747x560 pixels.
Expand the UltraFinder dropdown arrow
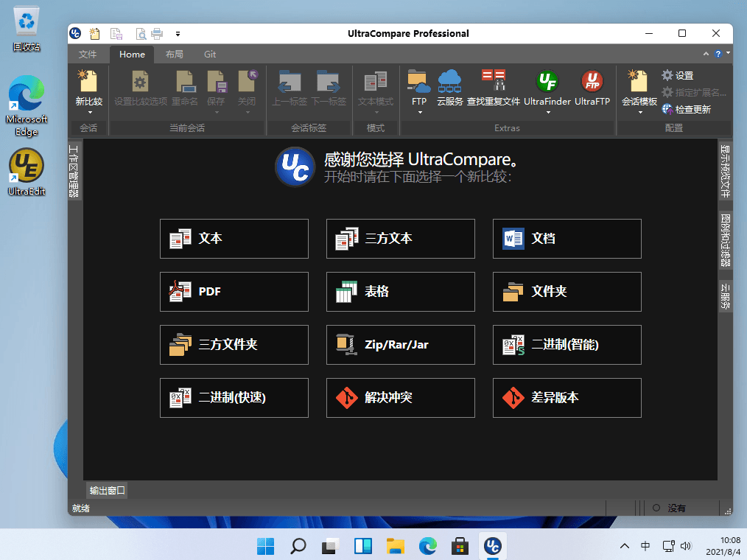click(x=548, y=113)
